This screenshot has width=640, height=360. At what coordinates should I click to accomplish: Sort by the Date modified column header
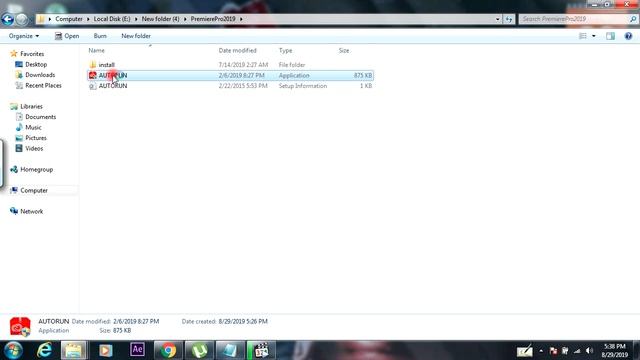click(237, 51)
